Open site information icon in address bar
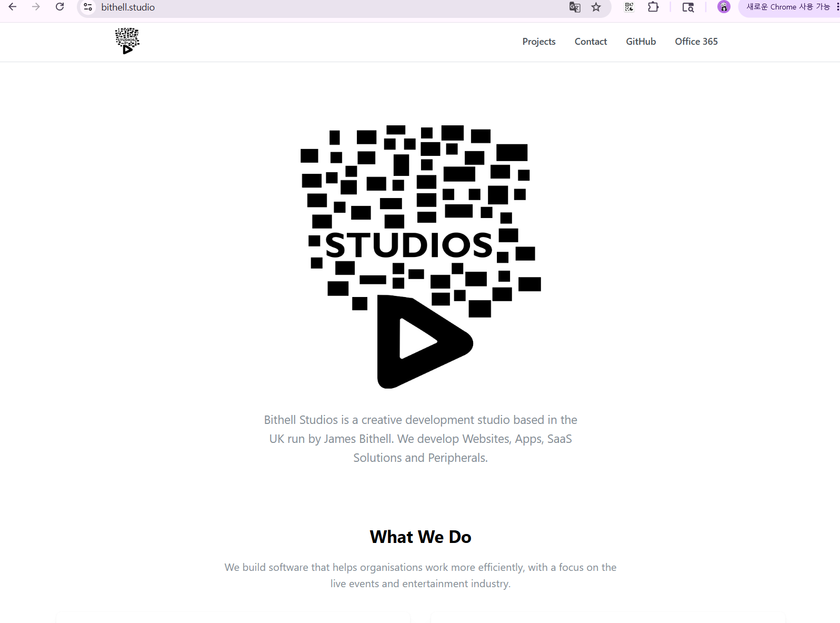 point(88,7)
